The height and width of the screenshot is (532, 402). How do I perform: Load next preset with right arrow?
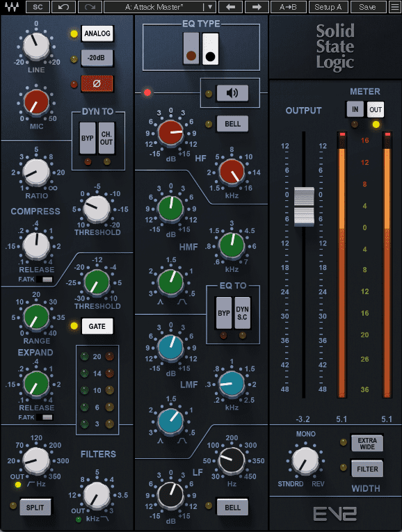257,7
